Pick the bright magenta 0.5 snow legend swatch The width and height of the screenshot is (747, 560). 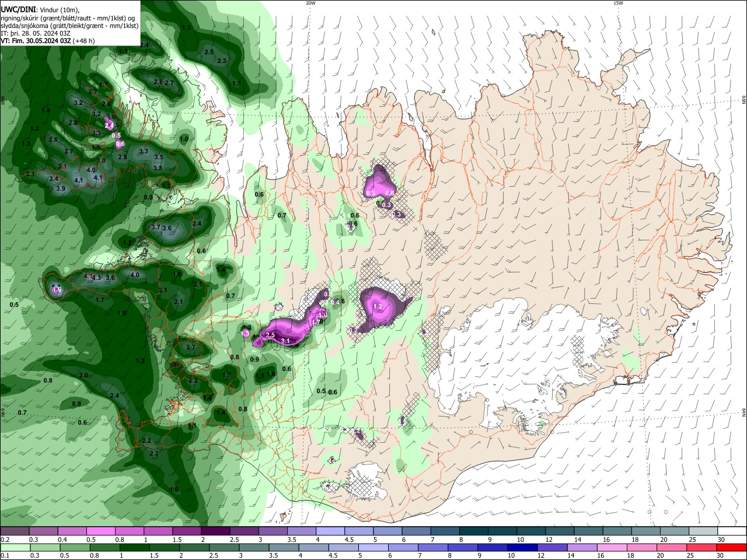tap(100, 531)
